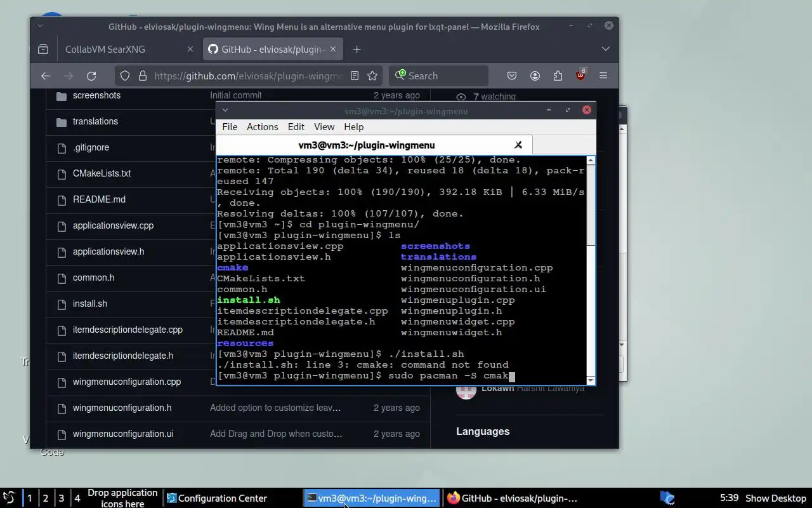Open common.h file link
The width and height of the screenshot is (812, 508).
tap(93, 277)
